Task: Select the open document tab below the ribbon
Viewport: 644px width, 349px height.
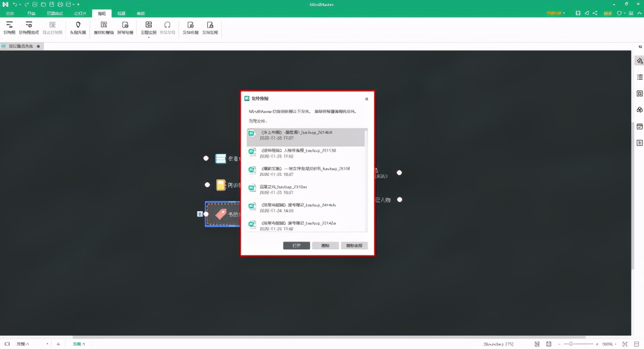Action: 21,46
